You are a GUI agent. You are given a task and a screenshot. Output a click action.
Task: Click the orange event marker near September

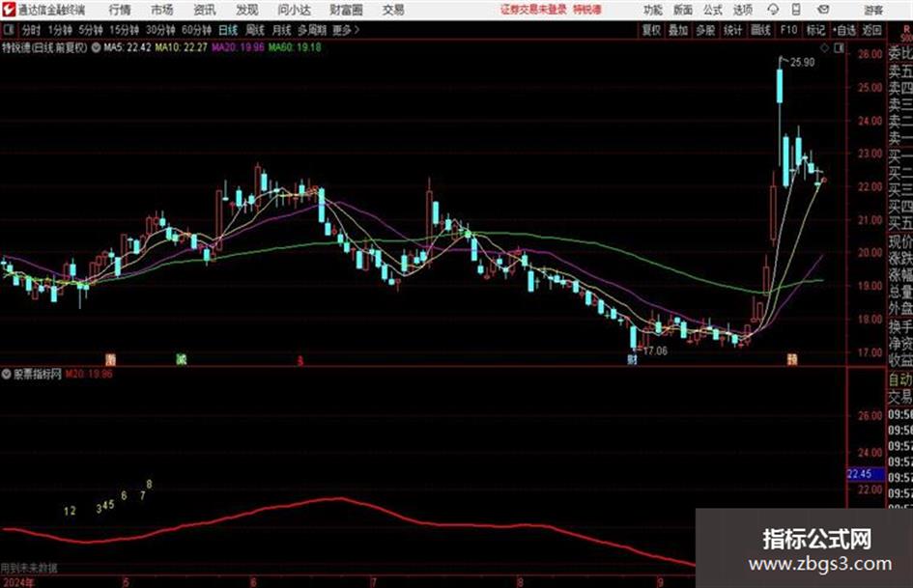tap(792, 359)
